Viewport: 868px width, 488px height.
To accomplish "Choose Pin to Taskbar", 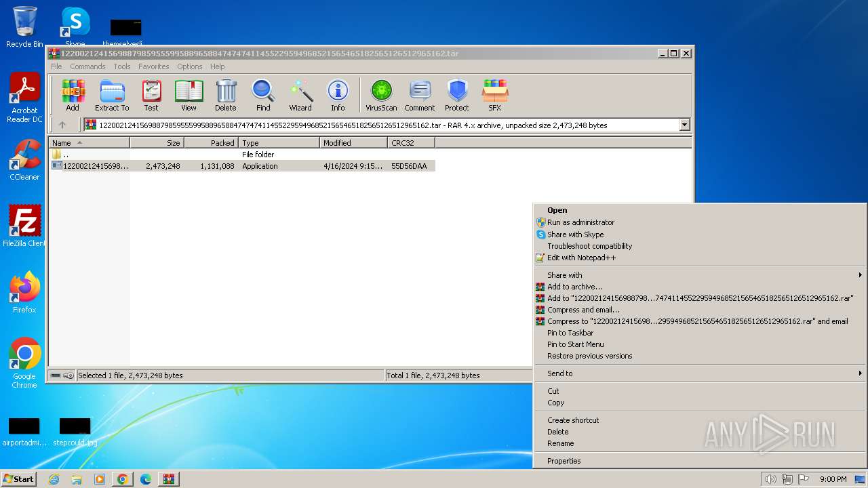I will tap(700, 333).
